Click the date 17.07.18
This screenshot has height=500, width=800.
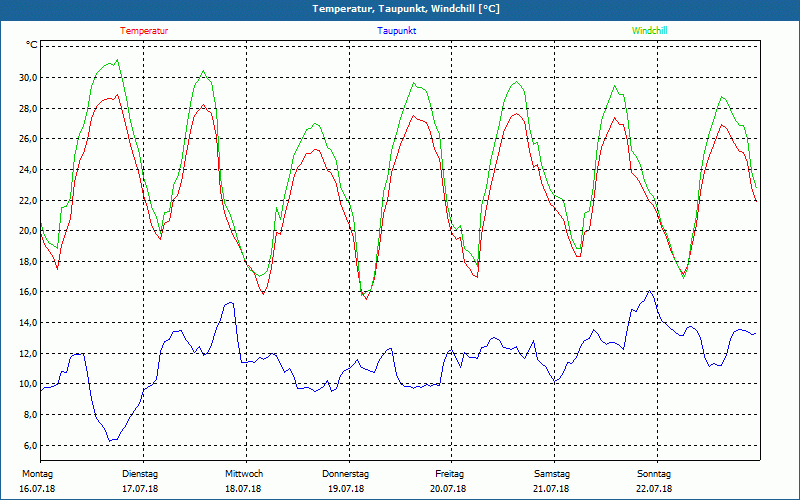point(140,489)
